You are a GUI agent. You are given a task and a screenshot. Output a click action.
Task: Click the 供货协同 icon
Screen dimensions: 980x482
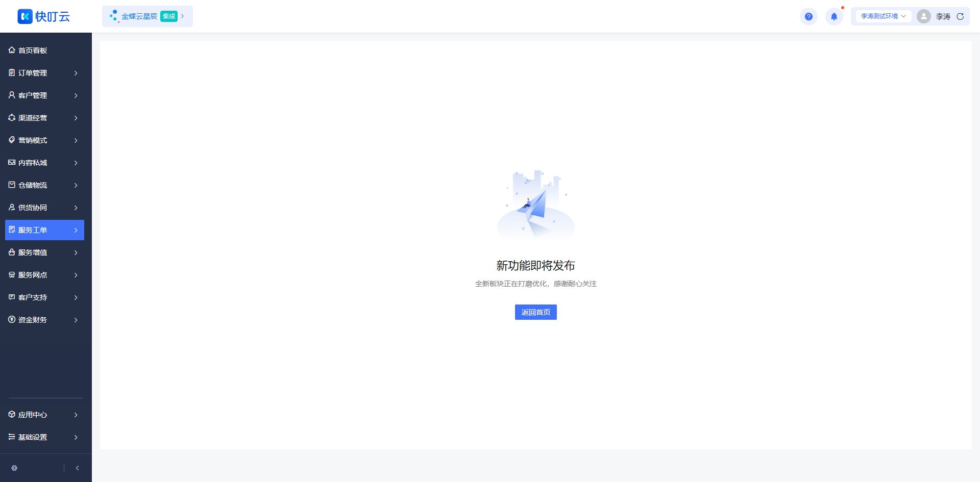click(x=12, y=207)
